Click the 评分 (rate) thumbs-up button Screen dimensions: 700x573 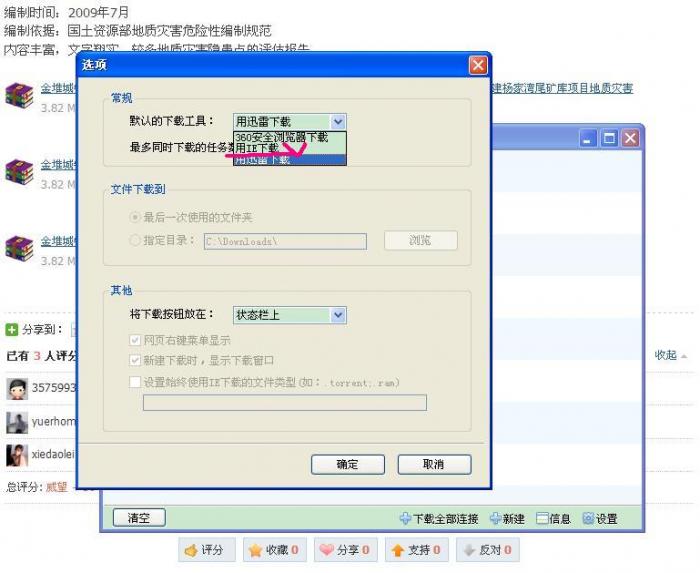click(206, 550)
